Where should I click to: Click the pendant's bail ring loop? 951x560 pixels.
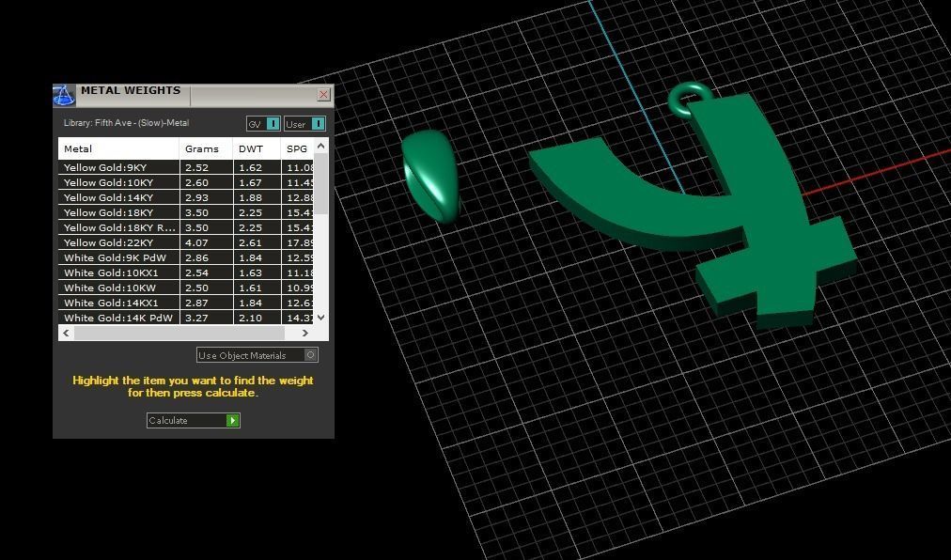click(x=689, y=99)
